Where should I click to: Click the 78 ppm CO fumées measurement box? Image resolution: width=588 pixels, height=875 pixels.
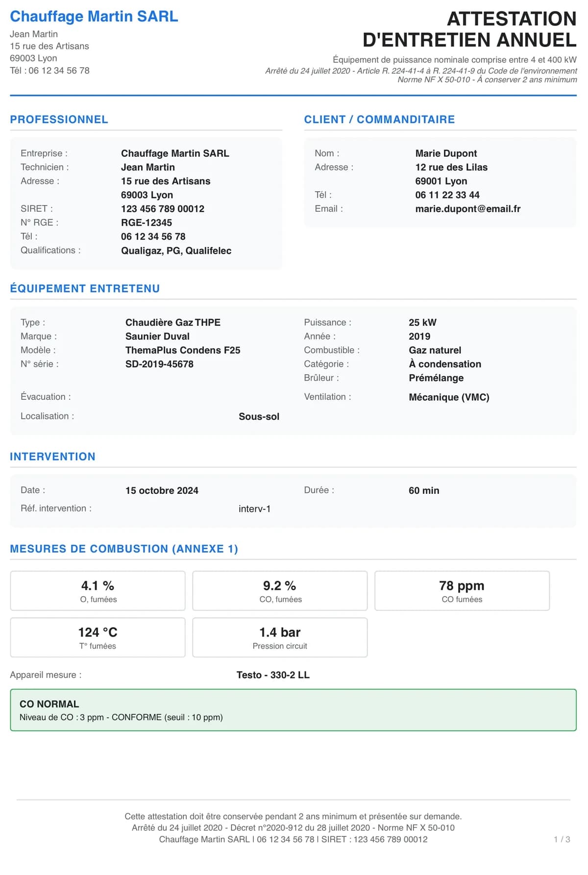tap(462, 591)
